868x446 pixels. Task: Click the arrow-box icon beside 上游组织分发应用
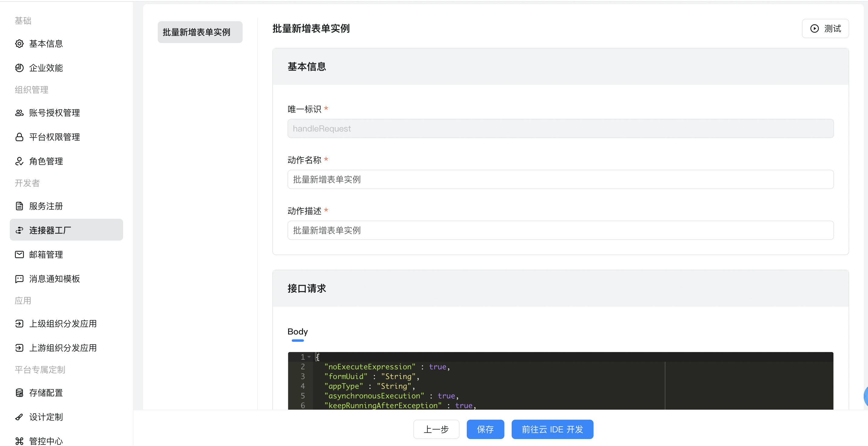pos(19,348)
